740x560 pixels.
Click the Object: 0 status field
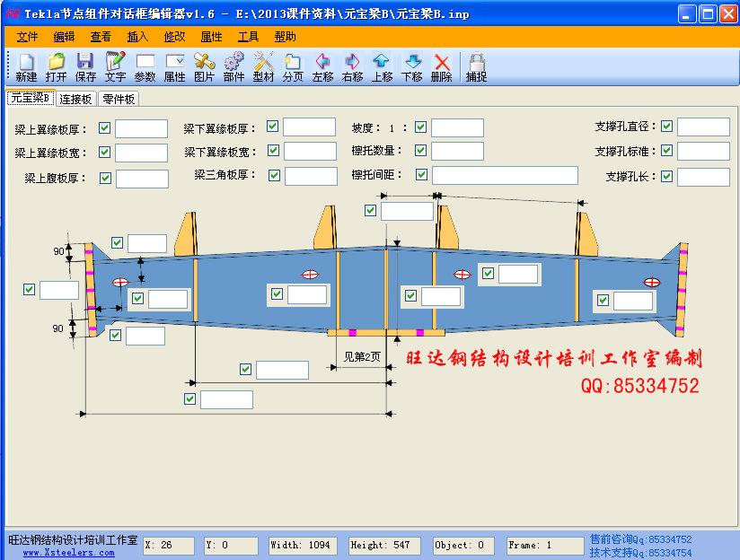tap(464, 546)
